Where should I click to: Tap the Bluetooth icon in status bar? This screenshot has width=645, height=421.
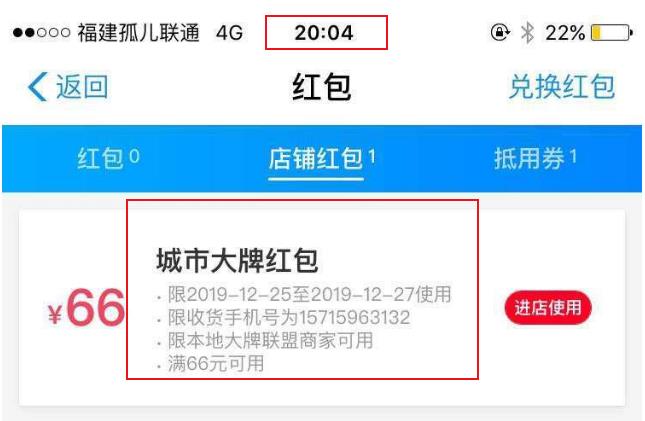[x=527, y=33]
